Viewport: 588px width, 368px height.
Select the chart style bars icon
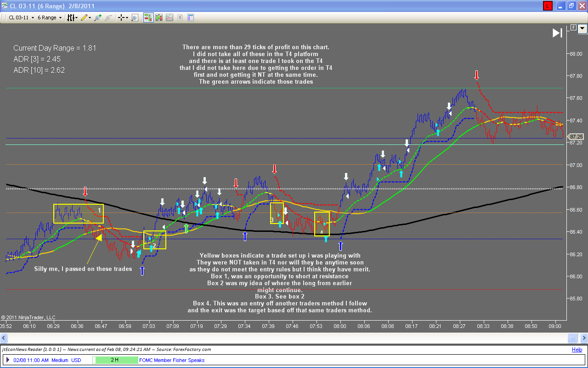71,17
